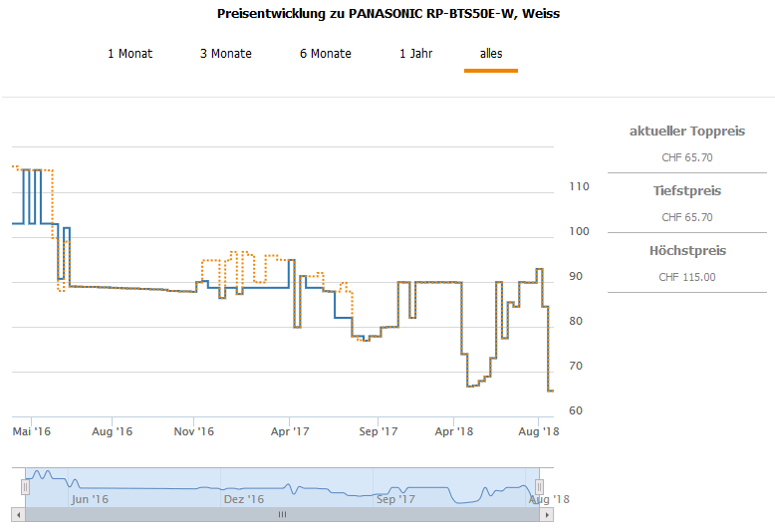This screenshot has height=532, width=775.
Task: Click the horizontal scrollbar thumb grip
Action: coord(281,515)
